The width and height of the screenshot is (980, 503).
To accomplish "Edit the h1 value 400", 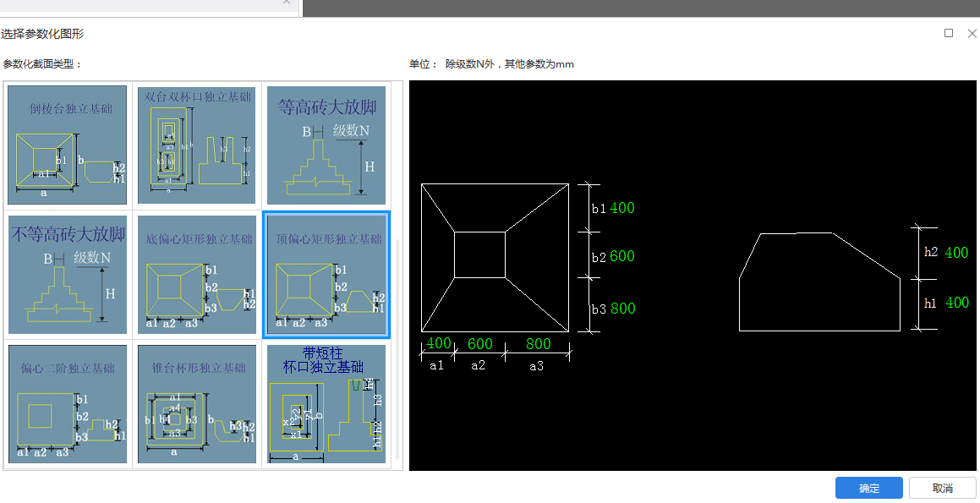I will tap(956, 303).
